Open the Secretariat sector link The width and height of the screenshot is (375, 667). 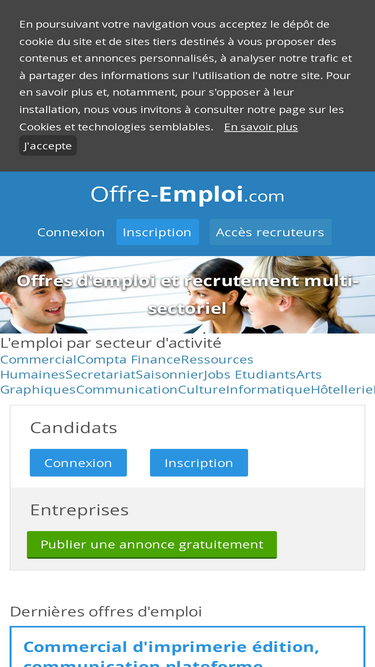coord(100,375)
